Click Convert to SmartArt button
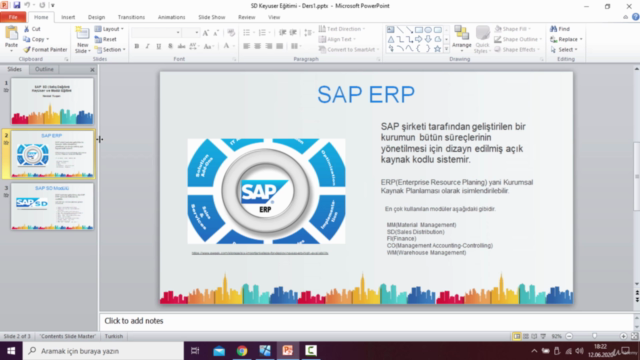640x360 pixels. tap(349, 49)
